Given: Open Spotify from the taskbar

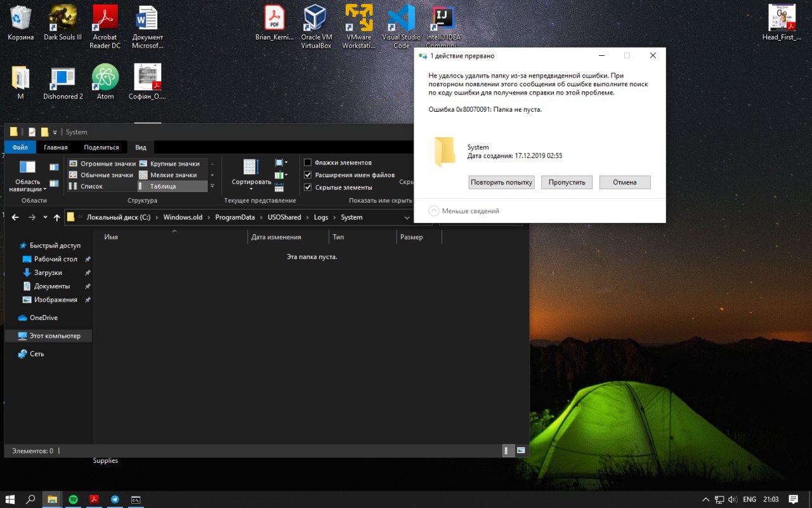Looking at the screenshot, I should 73,500.
